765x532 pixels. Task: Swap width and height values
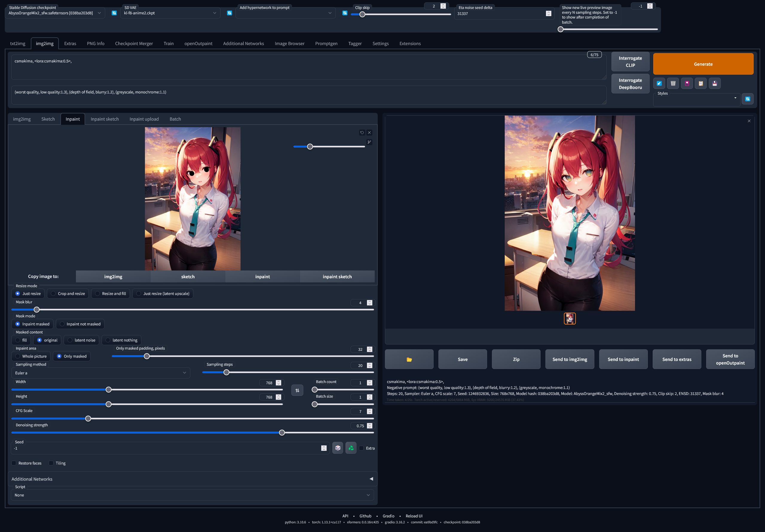click(297, 390)
